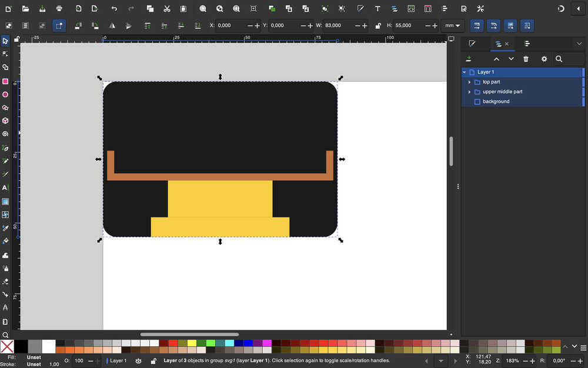Expand the 'top part' group
588x368 pixels.
coord(469,82)
